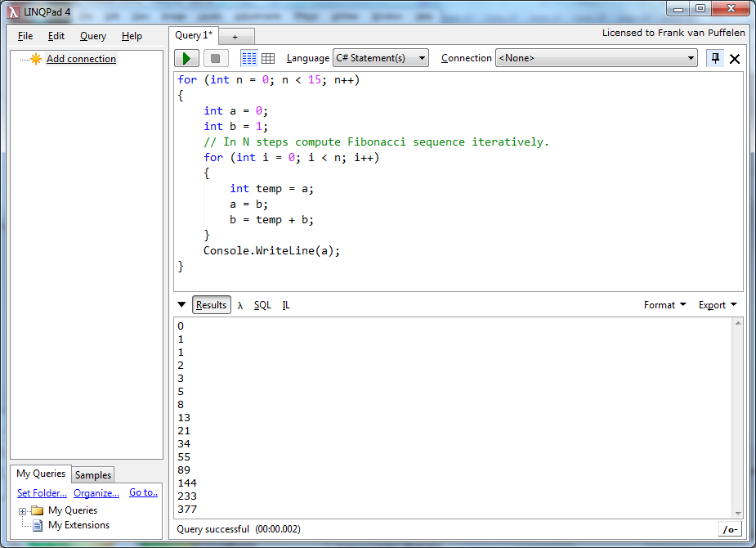Show the SQL results view
Screen dimensions: 756x548
(262, 305)
